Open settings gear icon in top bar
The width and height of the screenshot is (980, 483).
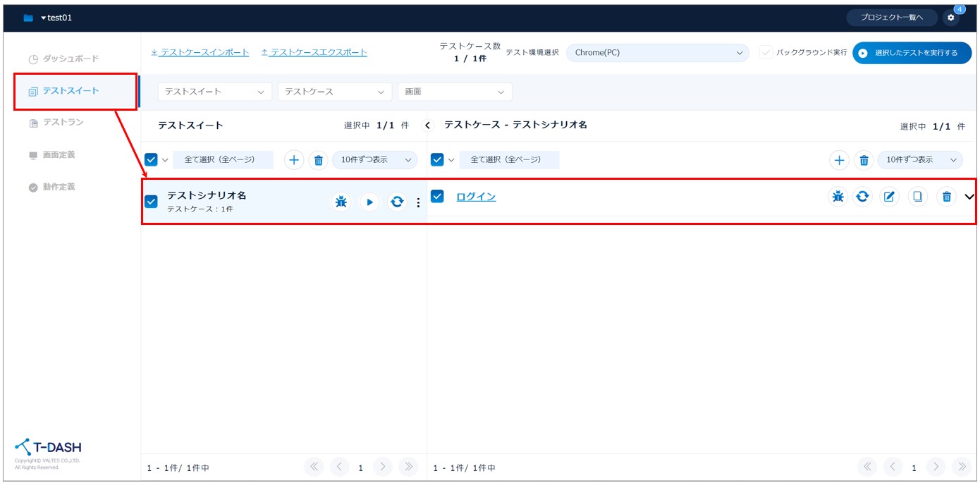(950, 18)
